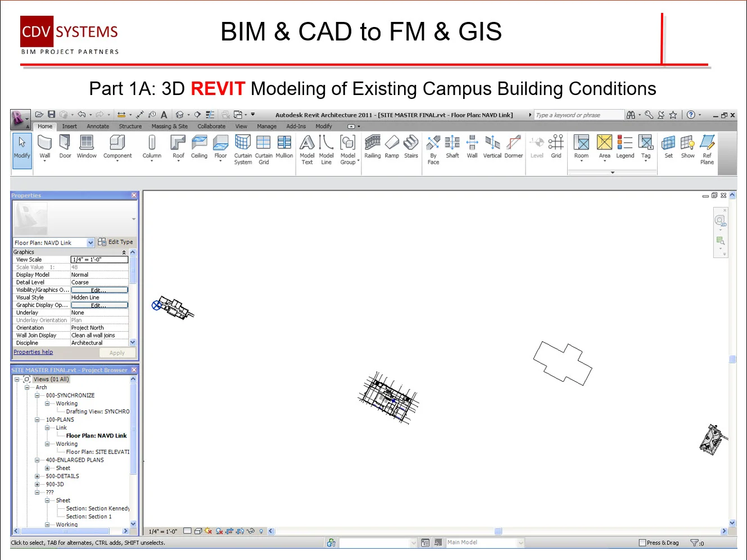Image resolution: width=747 pixels, height=560 pixels.
Task: Click Edit for Visibility/Graphics Overrides
Action: tap(99, 290)
